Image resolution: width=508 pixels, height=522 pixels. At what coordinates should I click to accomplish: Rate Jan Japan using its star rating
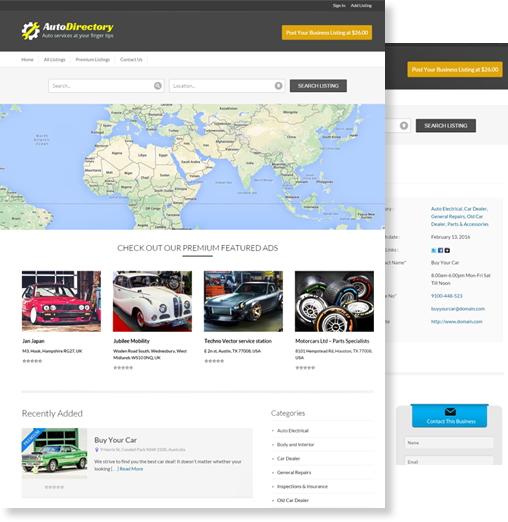pos(32,361)
